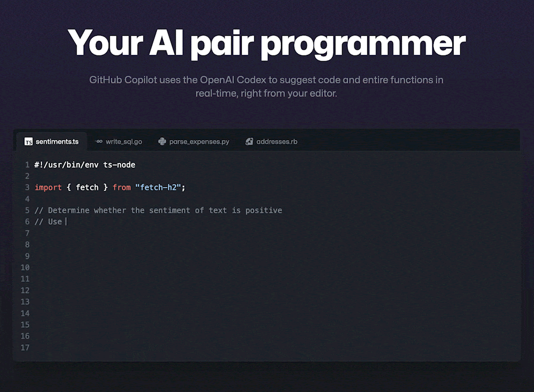
Task: Place cursor after '// Use' on line 6
Action: (x=65, y=222)
